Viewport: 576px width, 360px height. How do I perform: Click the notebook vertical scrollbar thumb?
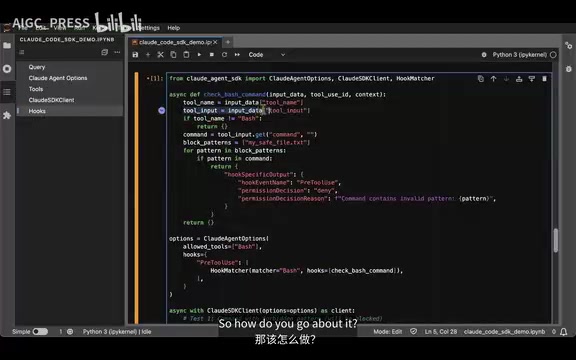(556, 240)
